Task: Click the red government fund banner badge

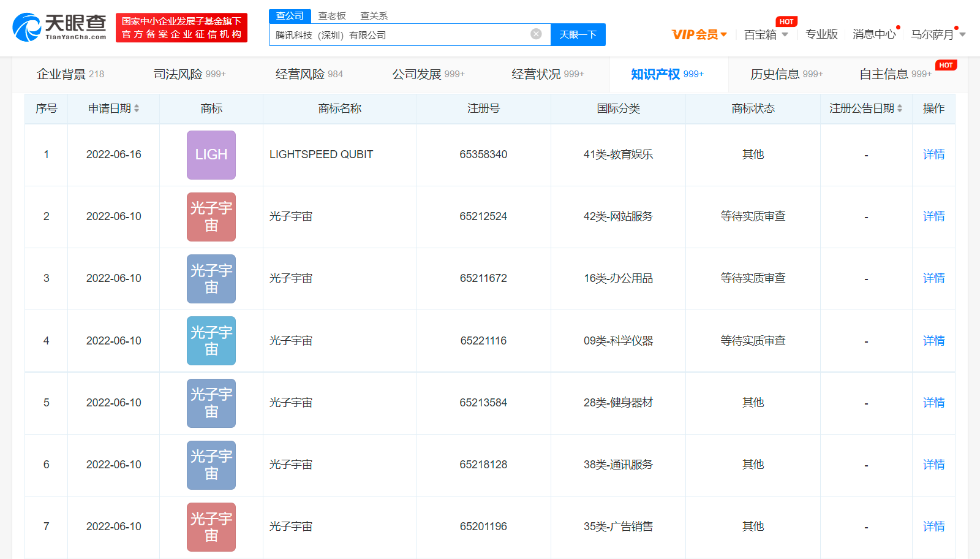Action: click(x=181, y=28)
